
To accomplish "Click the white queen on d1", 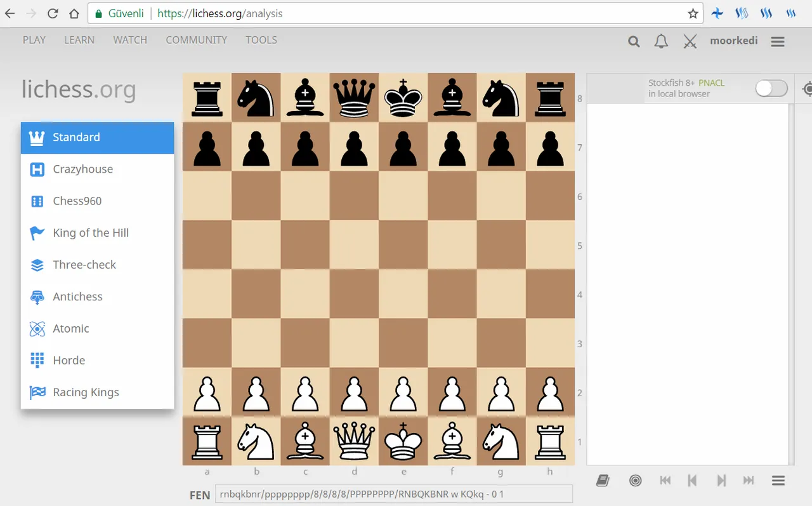I will (x=355, y=441).
